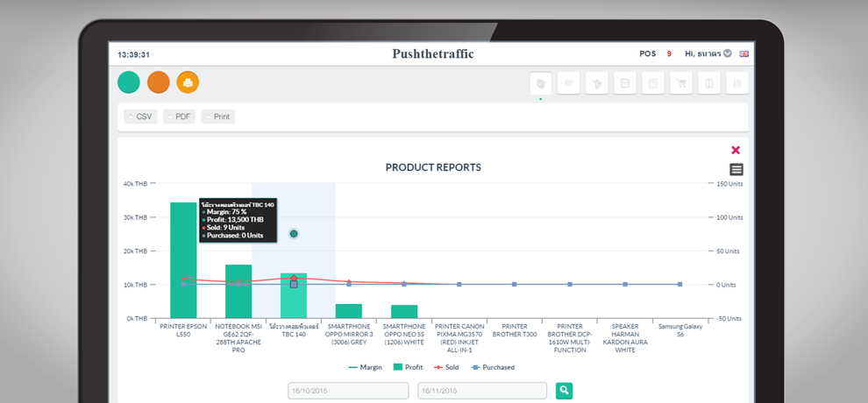Click the green circle color button
868x403 pixels.
coord(129,82)
